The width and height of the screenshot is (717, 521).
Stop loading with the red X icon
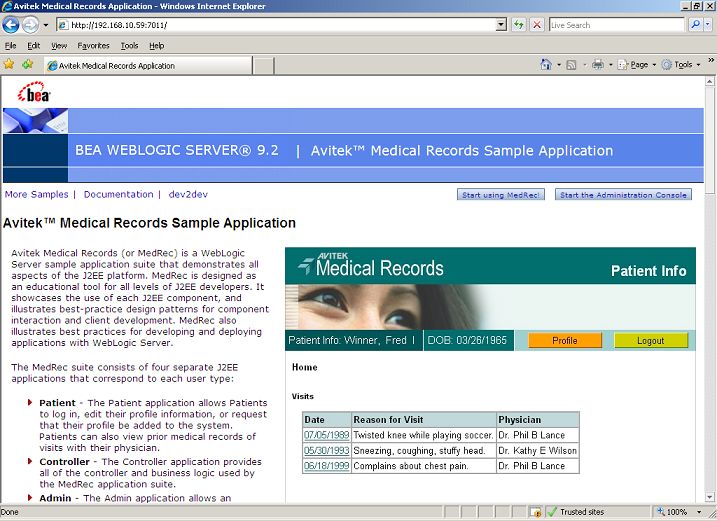537,25
